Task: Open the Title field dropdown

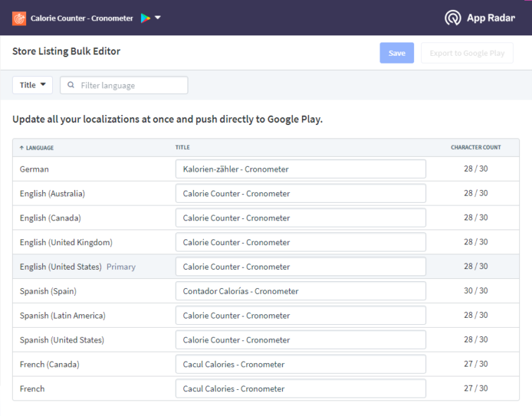Action: pyautogui.click(x=32, y=85)
